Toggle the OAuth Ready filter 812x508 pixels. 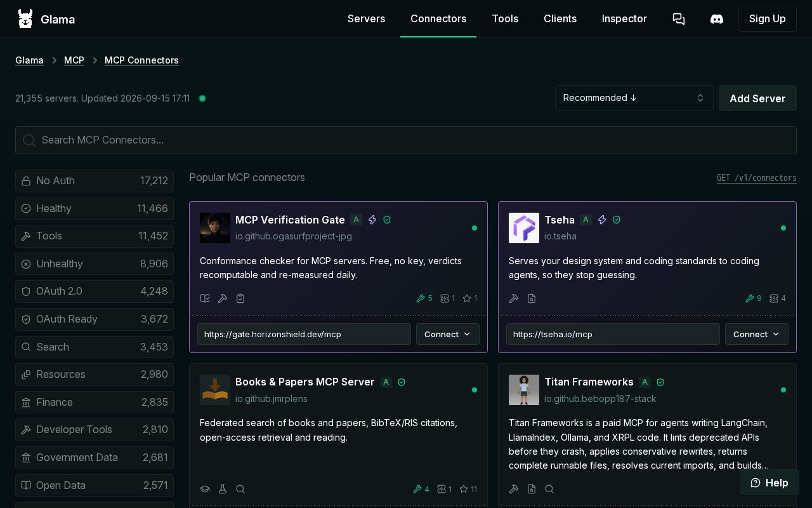click(95, 319)
